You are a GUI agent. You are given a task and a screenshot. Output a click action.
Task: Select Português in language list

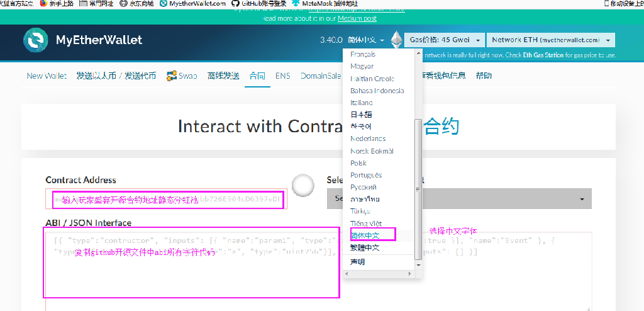[x=366, y=175]
